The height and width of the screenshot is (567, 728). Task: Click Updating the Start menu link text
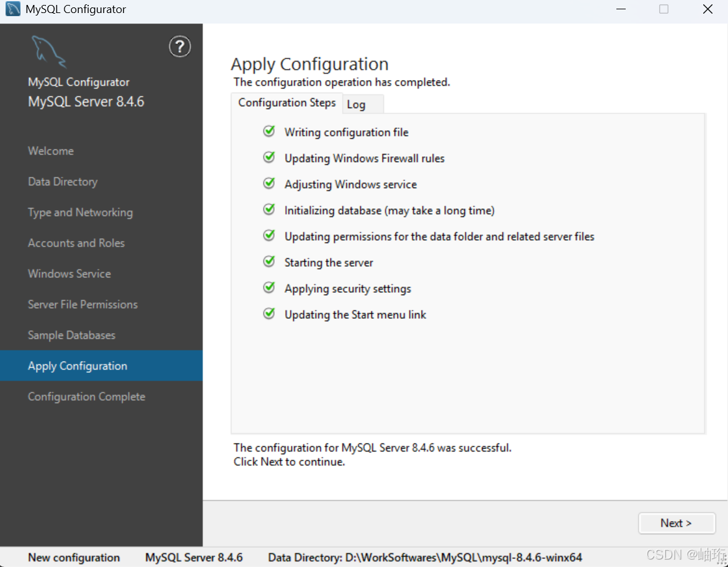coord(355,315)
